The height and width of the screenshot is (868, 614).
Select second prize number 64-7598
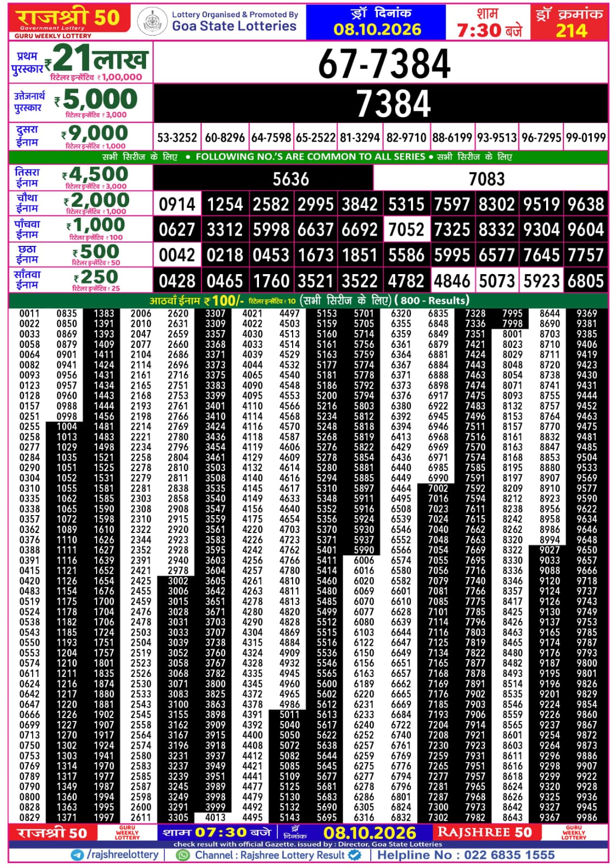271,137
